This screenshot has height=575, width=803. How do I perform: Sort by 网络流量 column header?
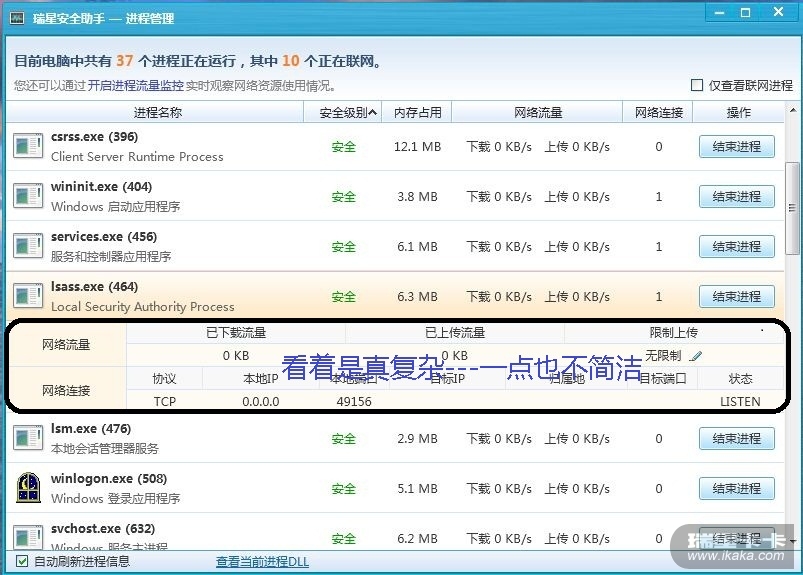(x=537, y=113)
